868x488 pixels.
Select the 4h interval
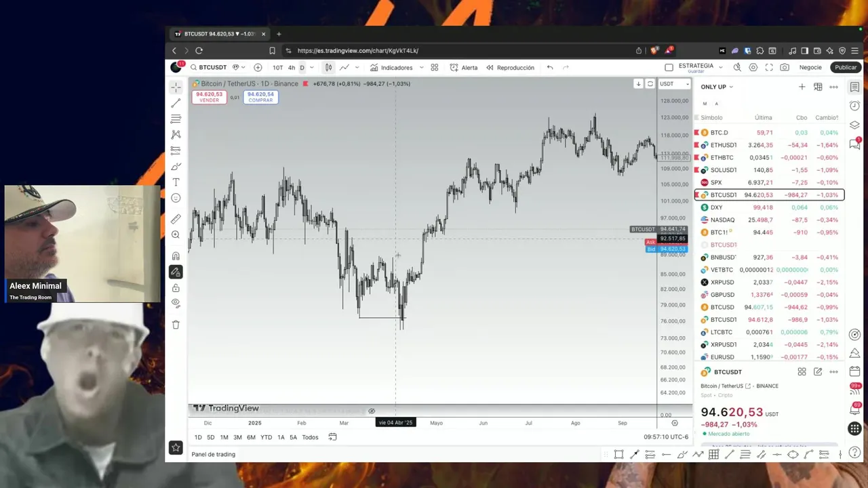tap(292, 67)
